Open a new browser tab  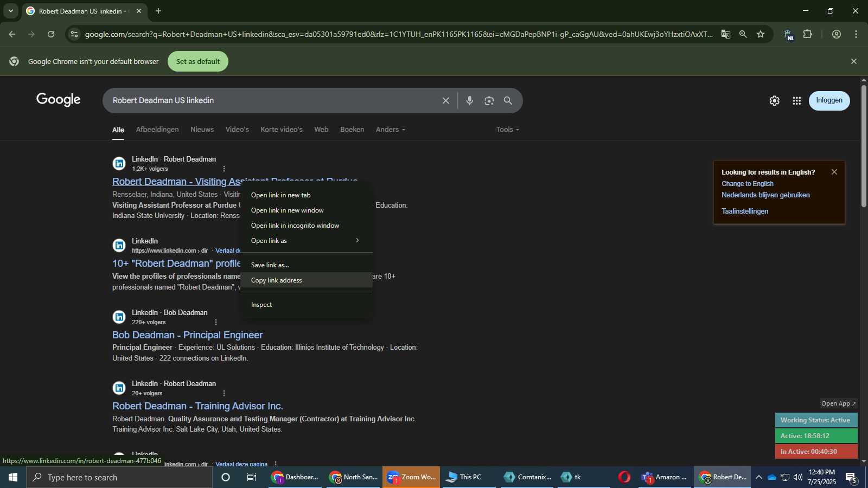click(158, 11)
